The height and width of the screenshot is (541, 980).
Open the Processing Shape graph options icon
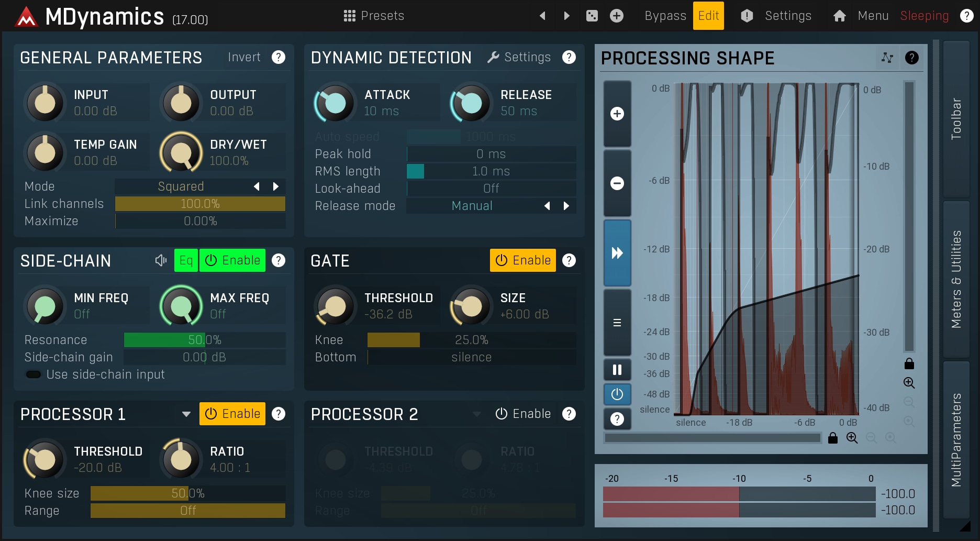click(887, 58)
